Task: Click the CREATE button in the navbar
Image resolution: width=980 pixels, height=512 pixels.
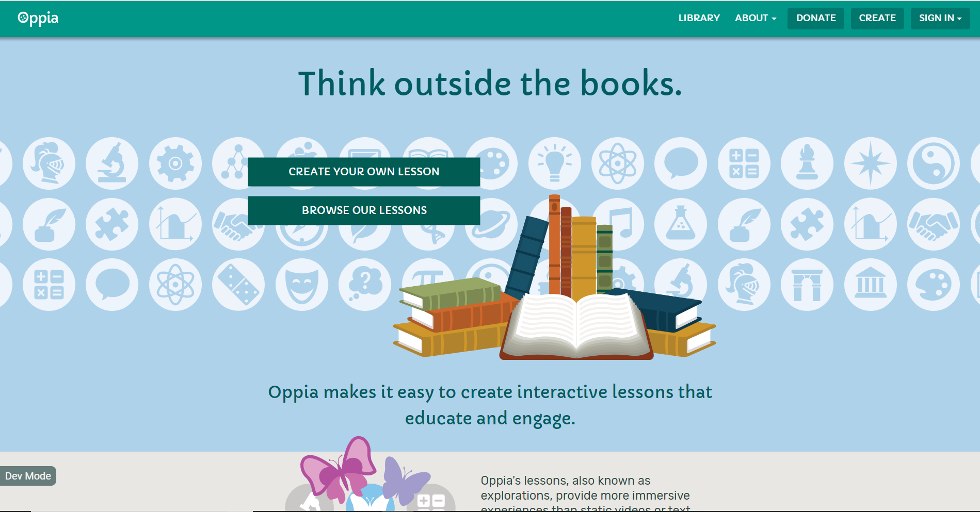Action: click(x=877, y=18)
